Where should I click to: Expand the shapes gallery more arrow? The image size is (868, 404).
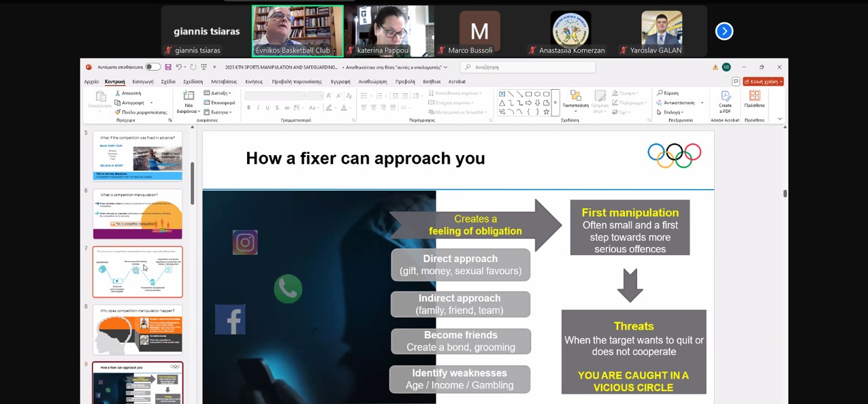pos(556,103)
